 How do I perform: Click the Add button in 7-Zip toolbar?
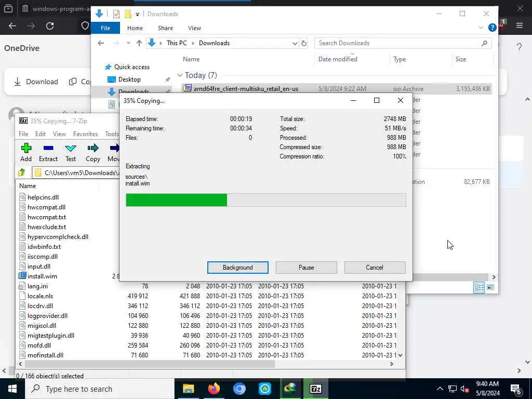coord(26,152)
